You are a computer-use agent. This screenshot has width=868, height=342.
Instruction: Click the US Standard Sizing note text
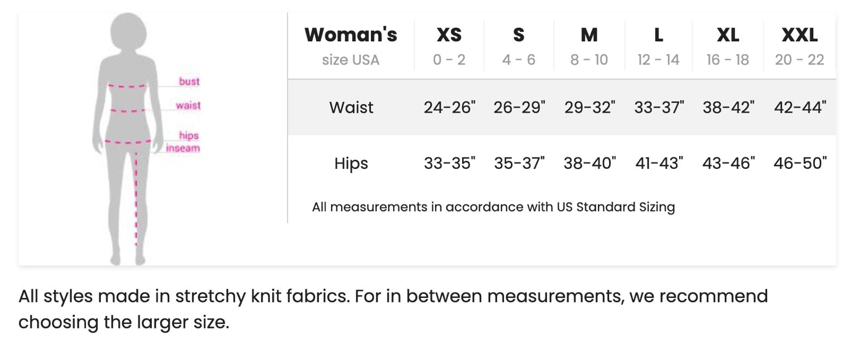point(493,207)
